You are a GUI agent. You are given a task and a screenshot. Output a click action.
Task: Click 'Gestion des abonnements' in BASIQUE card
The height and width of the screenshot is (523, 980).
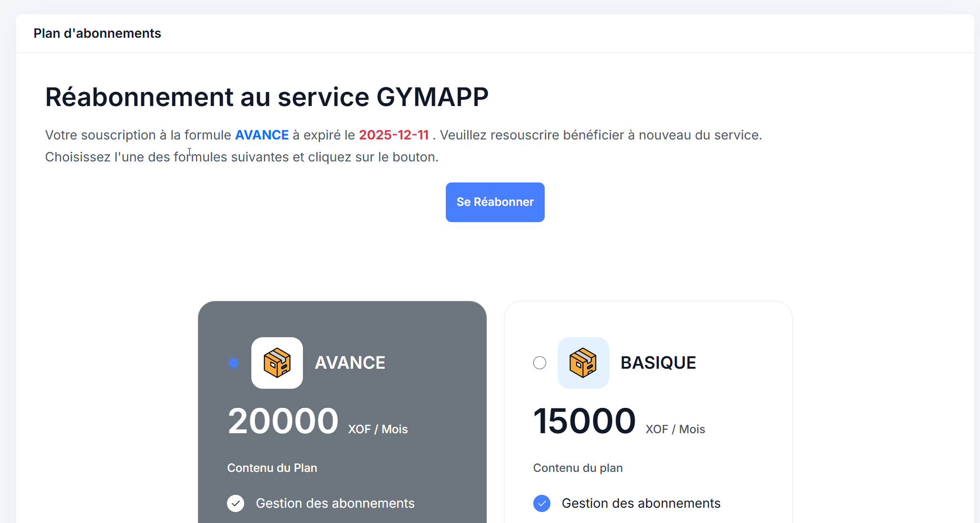pyautogui.click(x=641, y=503)
